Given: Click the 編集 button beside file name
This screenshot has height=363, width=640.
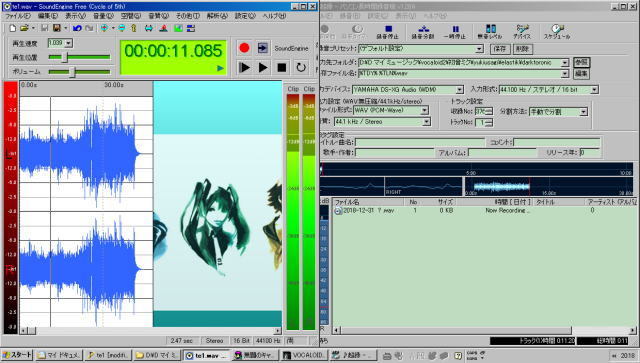Looking at the screenshot, I should 581,74.
